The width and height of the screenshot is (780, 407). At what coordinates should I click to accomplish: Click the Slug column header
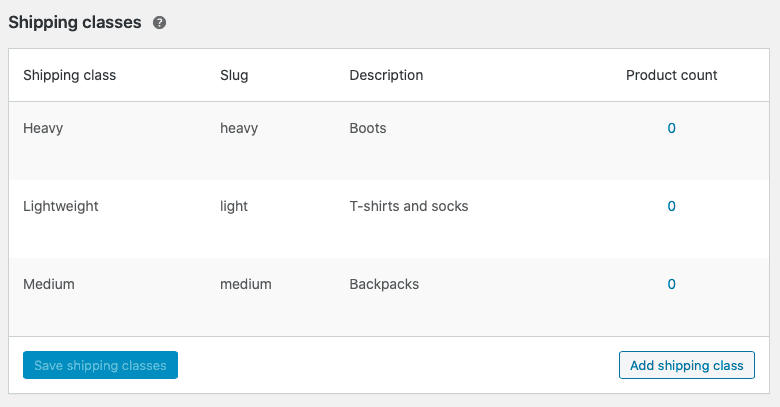(234, 75)
